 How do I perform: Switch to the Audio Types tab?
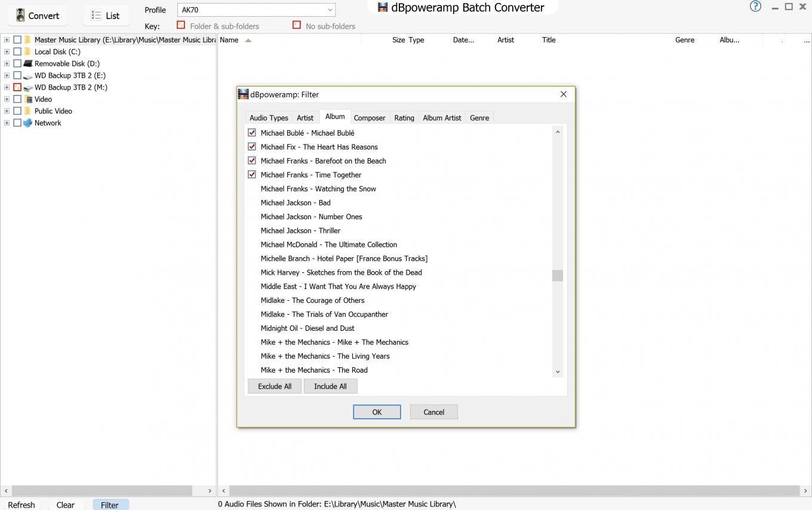[x=269, y=118]
